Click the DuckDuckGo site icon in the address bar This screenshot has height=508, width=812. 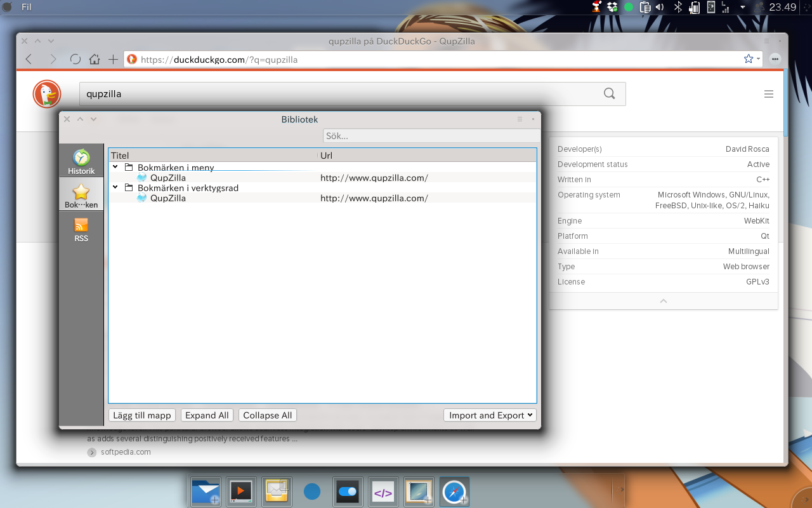pos(132,59)
